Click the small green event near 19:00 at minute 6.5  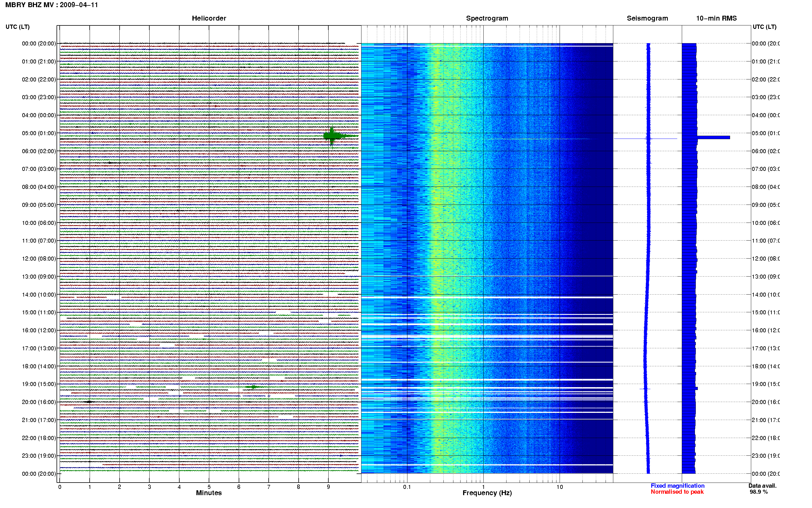click(254, 387)
